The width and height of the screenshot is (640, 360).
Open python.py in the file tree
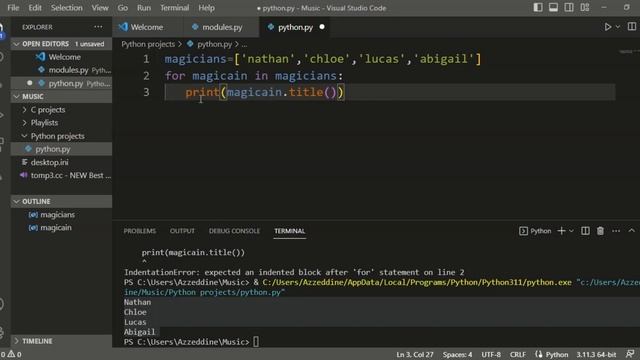61,149
